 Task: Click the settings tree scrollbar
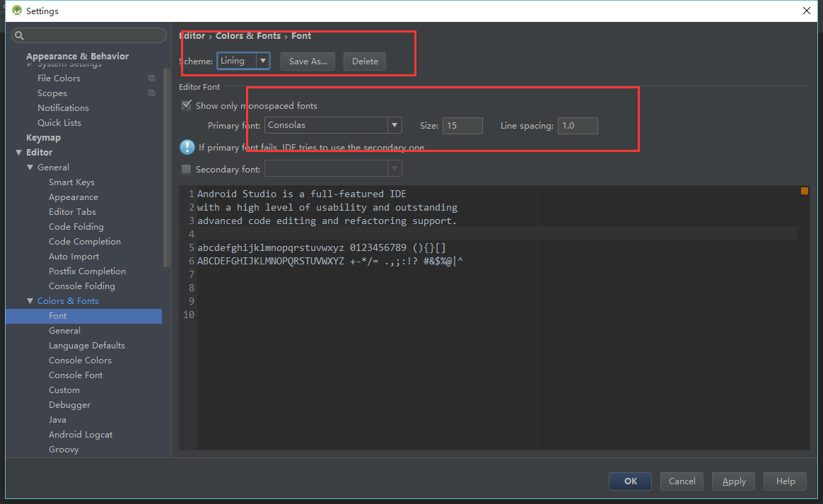pyautogui.click(x=167, y=168)
